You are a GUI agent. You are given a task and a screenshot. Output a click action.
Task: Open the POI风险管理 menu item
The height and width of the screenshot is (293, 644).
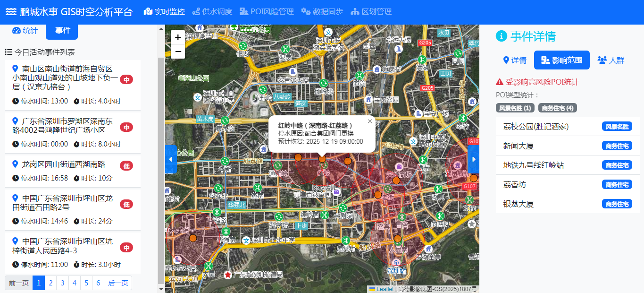click(267, 12)
